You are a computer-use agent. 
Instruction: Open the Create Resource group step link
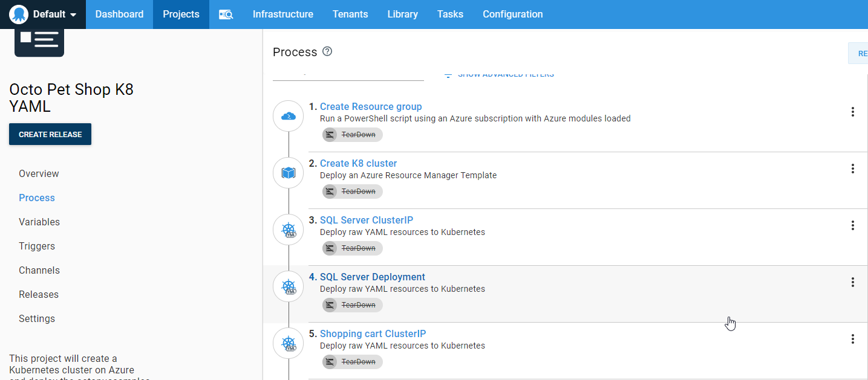pyautogui.click(x=371, y=107)
